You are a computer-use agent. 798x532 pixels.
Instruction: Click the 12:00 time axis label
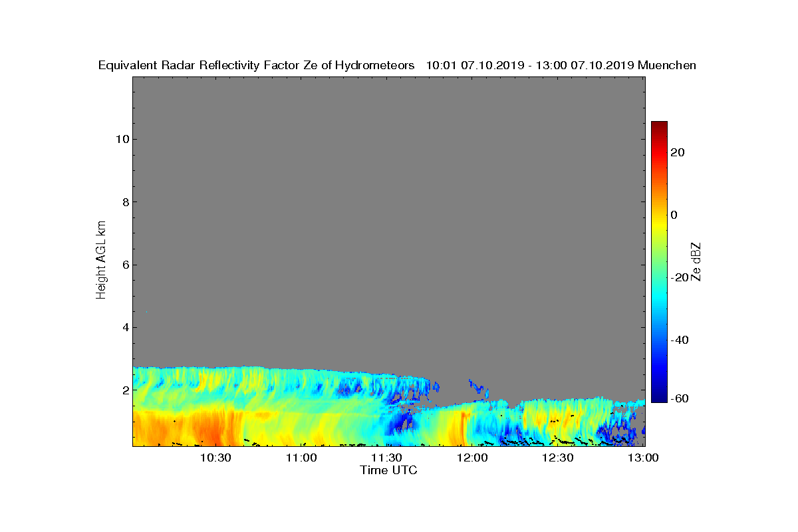[x=472, y=458]
